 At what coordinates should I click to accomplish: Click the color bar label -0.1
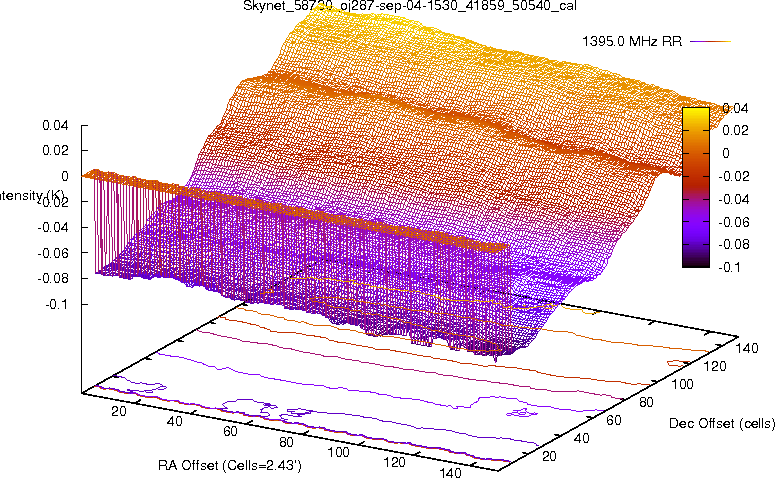tap(730, 267)
